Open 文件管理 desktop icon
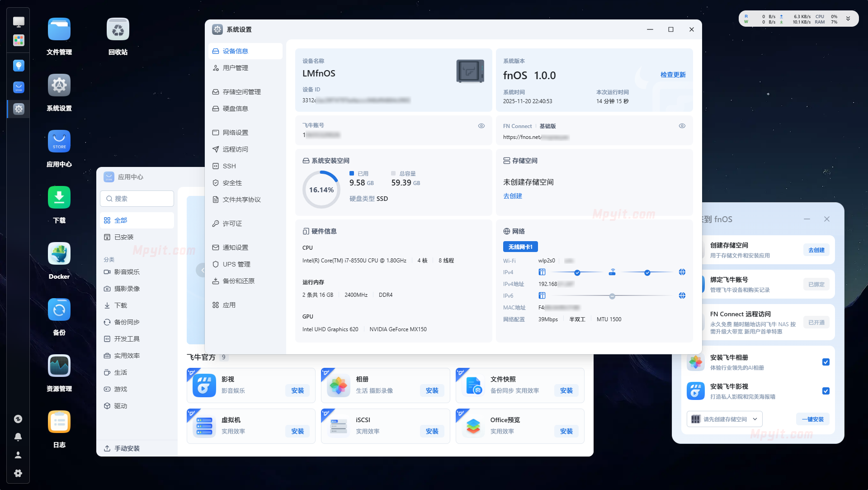 (x=59, y=29)
